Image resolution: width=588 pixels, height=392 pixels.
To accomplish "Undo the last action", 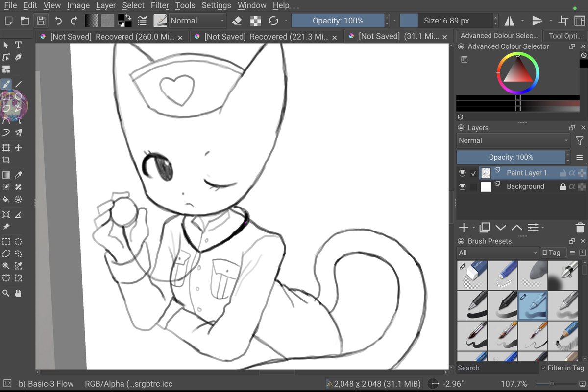I will pos(58,21).
